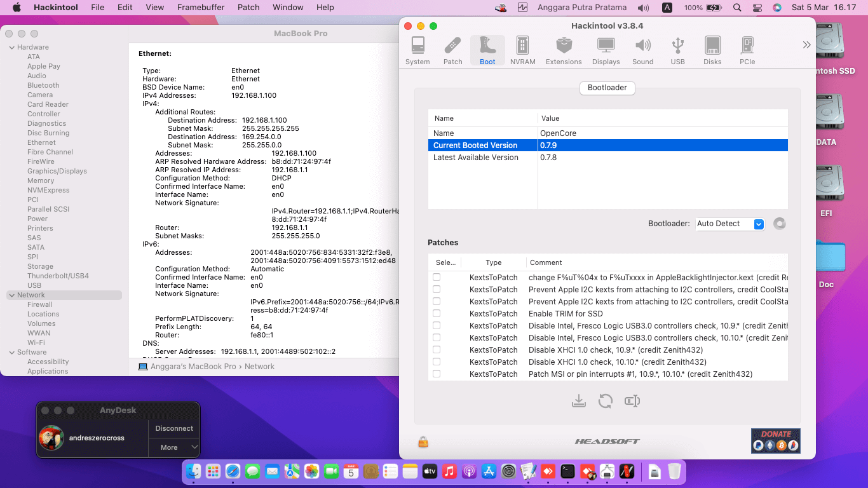The height and width of the screenshot is (488, 868).
Task: Click the padlock icon in Hackintool footer
Action: [x=423, y=442]
